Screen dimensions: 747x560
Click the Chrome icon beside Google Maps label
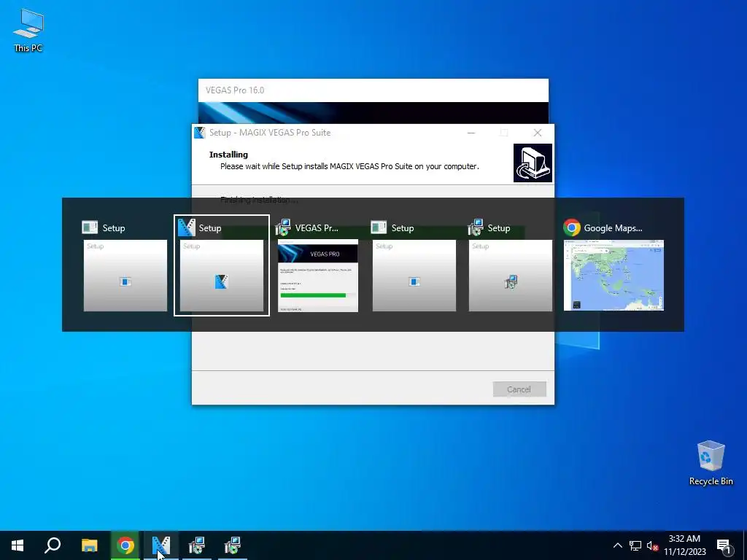coord(572,227)
